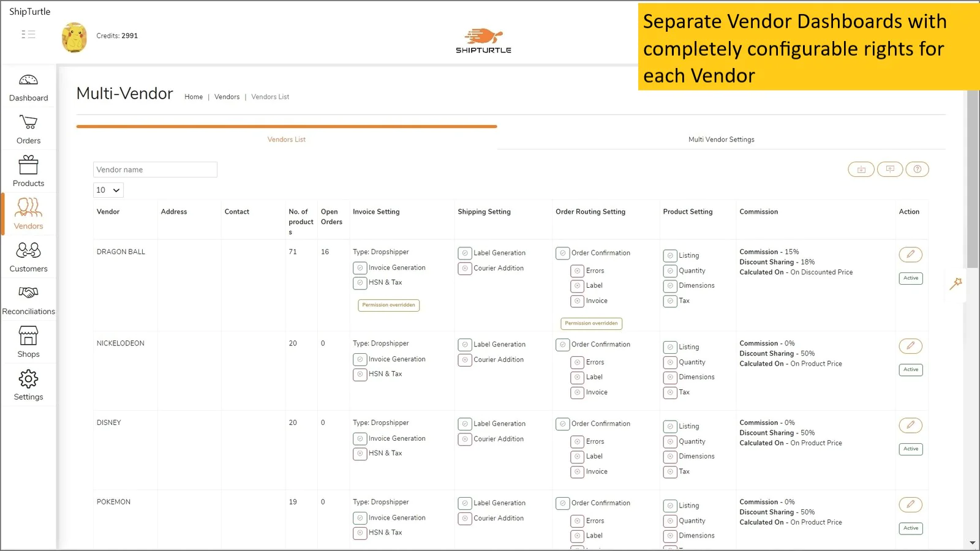Select the DRAGON BALL vendor name
The image size is (980, 551).
[x=121, y=252]
